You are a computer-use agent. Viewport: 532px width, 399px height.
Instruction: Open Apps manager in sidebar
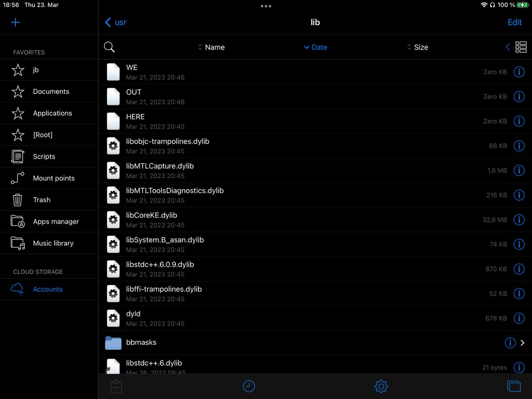click(x=49, y=222)
